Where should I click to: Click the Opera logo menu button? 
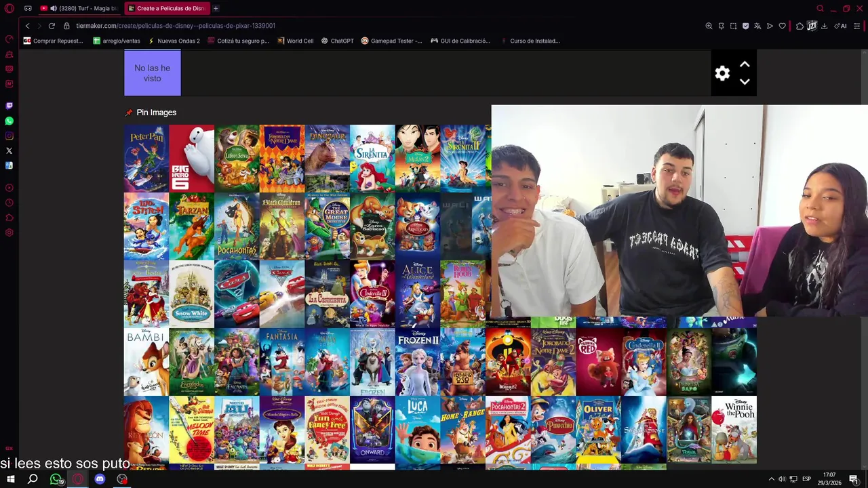[9, 8]
